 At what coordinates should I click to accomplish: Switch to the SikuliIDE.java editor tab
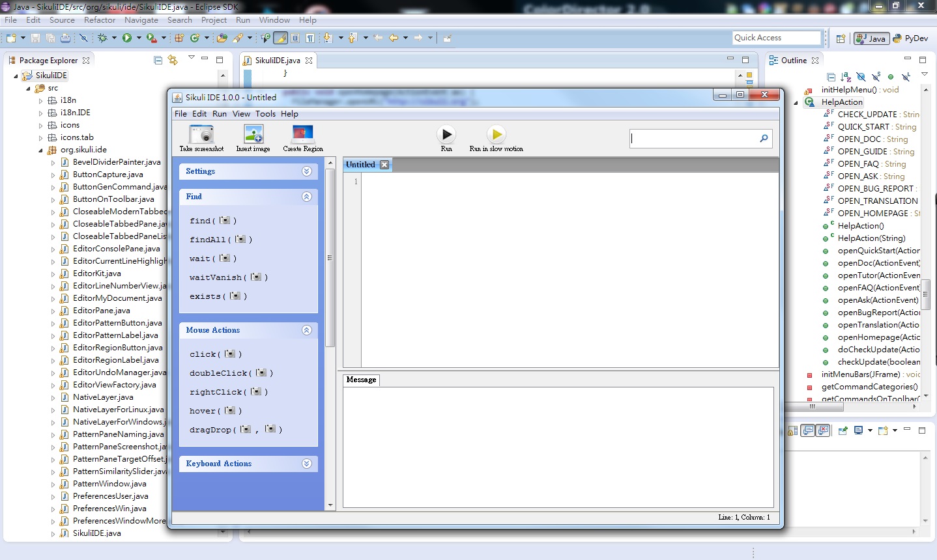276,59
